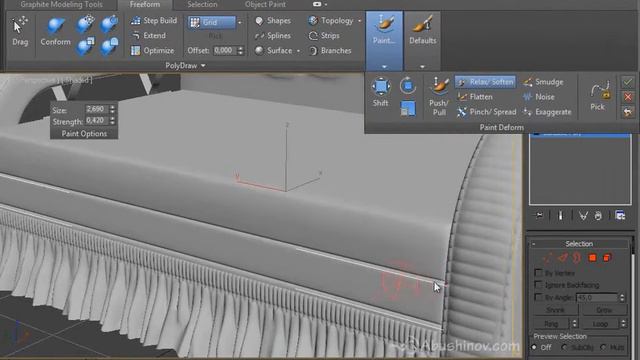Click the Offset value field
Screen dimensions: 640x360
click(x=224, y=51)
